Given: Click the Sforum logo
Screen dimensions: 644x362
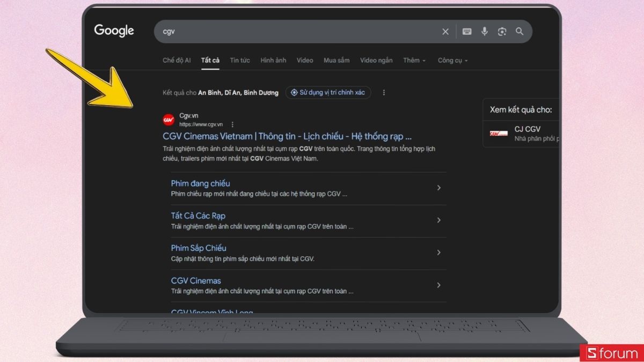Looking at the screenshot, I should [611, 353].
